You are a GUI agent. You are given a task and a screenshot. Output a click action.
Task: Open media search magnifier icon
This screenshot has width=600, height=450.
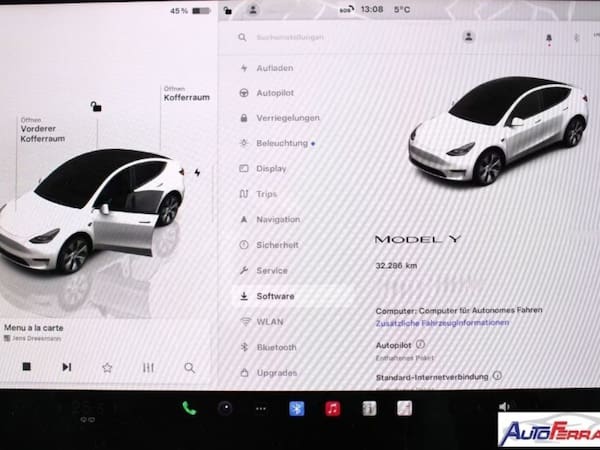click(189, 368)
